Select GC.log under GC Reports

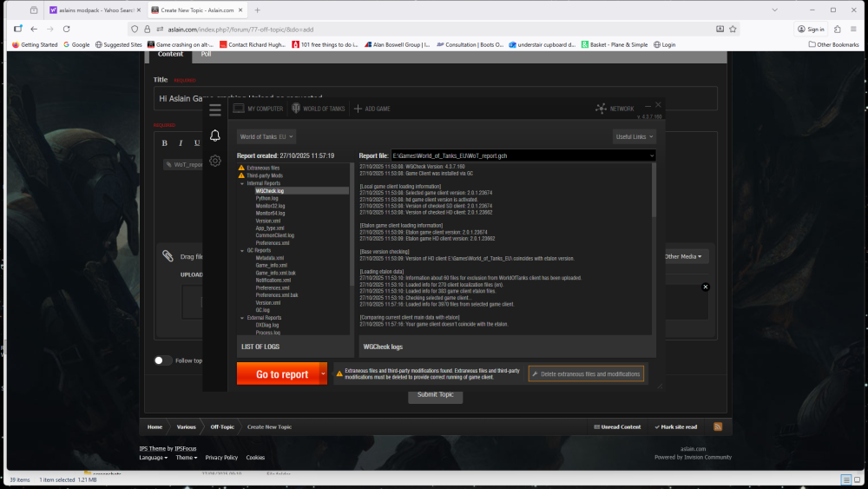tap(262, 310)
